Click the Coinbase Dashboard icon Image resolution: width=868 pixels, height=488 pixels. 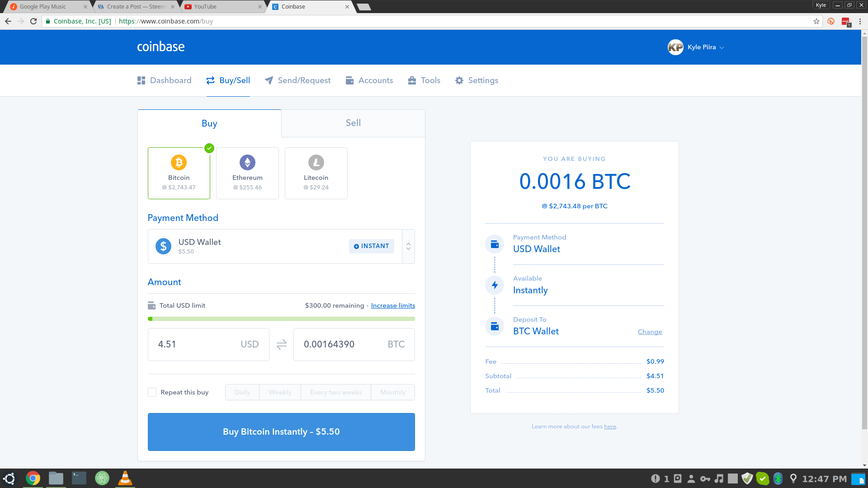[x=141, y=80]
